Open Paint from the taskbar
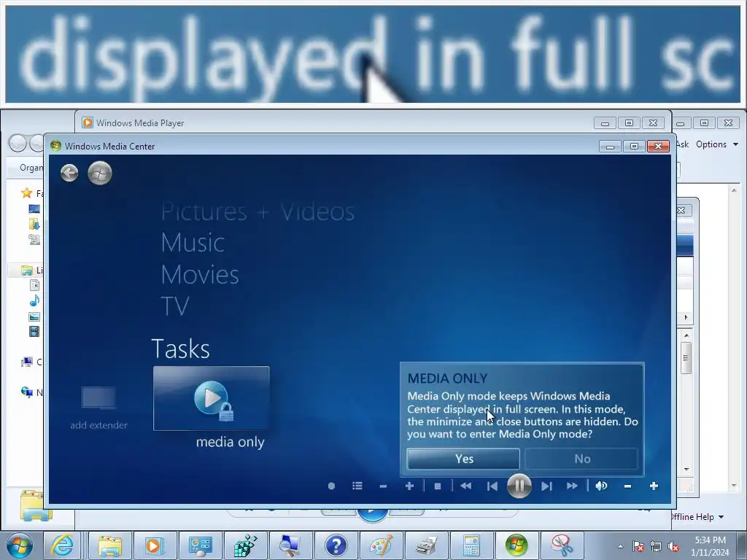 tap(381, 545)
